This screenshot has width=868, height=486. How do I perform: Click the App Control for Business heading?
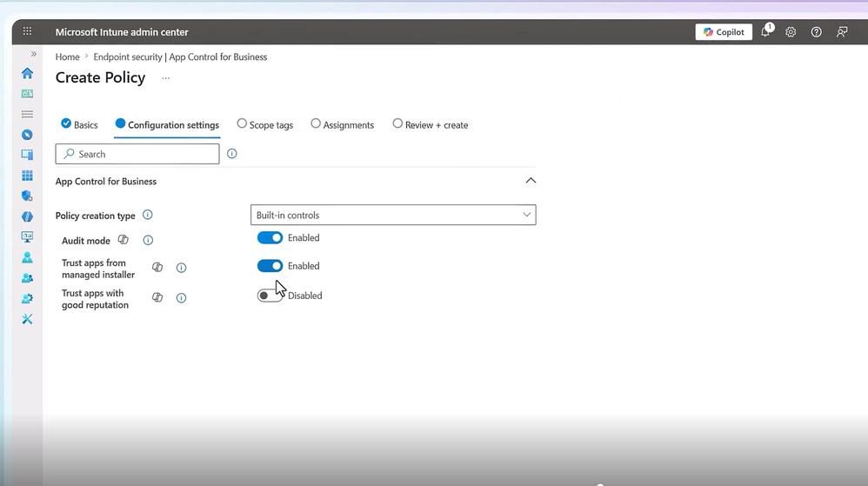106,182
